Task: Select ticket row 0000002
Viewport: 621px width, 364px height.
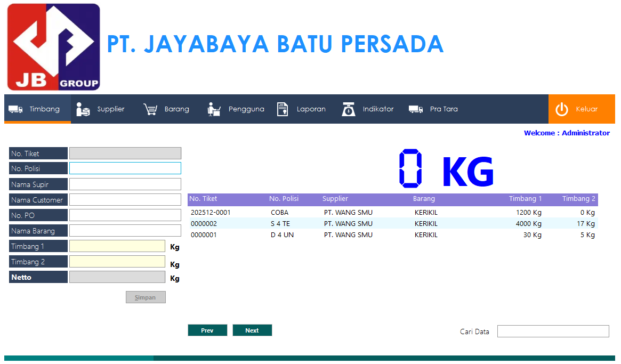Action: point(393,224)
